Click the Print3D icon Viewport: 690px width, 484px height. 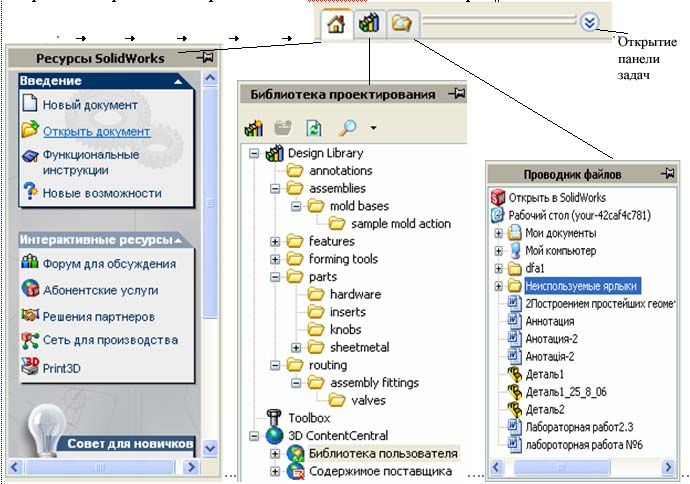tap(30, 366)
